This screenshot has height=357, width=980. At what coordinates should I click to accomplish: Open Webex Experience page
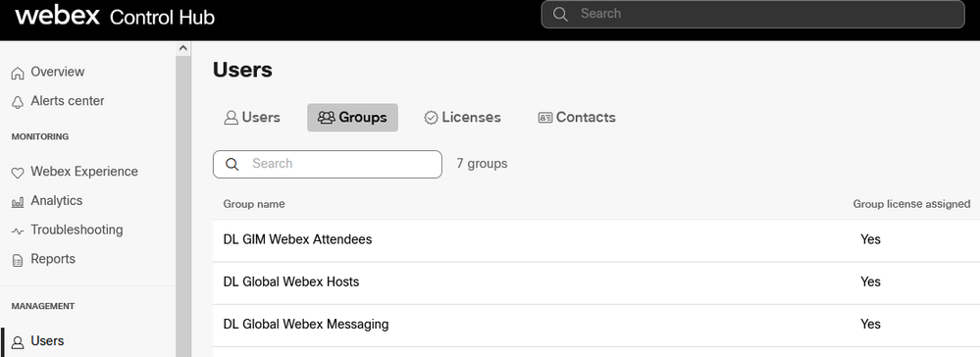tap(84, 172)
